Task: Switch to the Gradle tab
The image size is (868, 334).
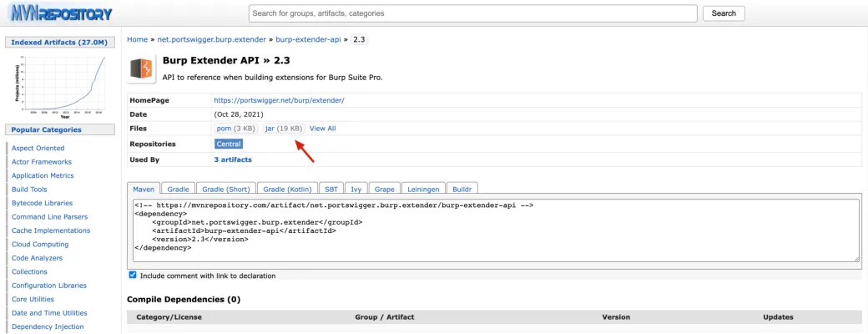Action: (179, 189)
